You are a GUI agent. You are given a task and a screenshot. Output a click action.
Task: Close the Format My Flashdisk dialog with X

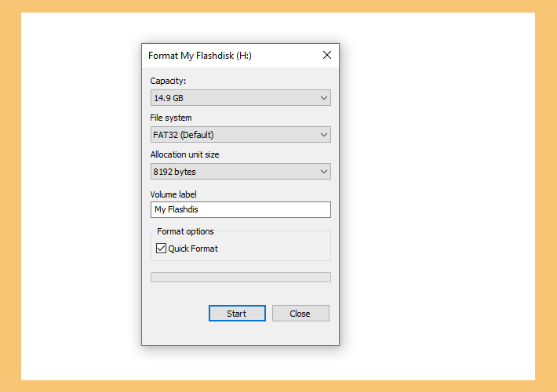tap(327, 55)
